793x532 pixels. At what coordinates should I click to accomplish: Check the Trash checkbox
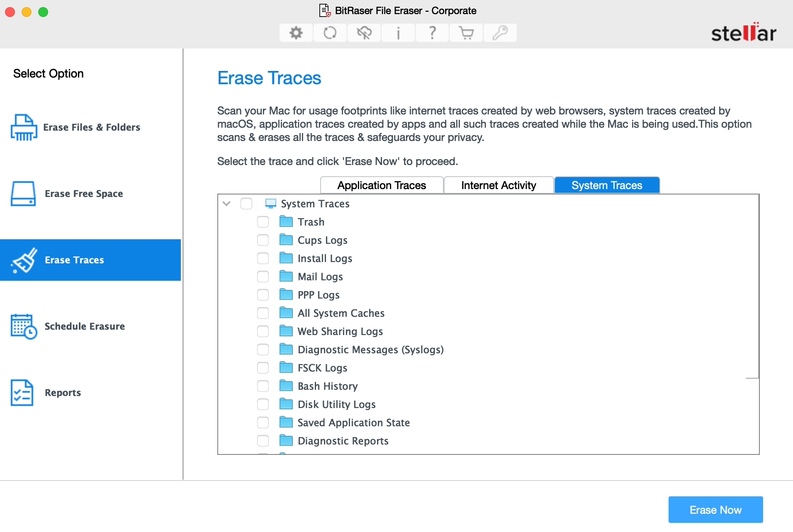[263, 222]
